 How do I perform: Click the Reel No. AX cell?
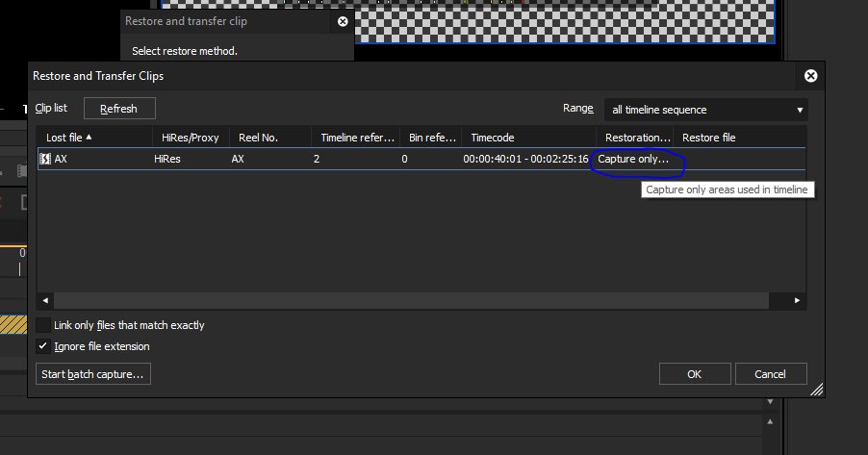pyautogui.click(x=238, y=159)
